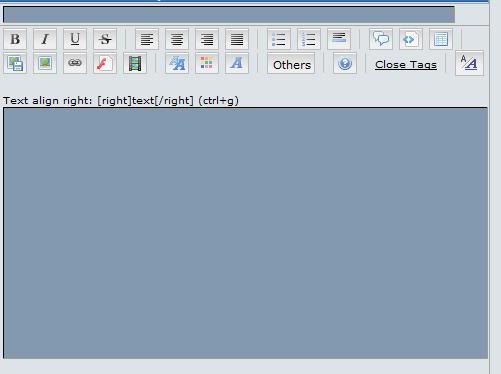The height and width of the screenshot is (374, 501).
Task: Insert a code block
Action: tap(411, 39)
